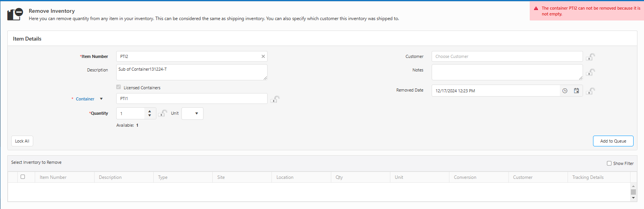
Task: Toggle the Removed Date lock icon
Action: tap(590, 91)
